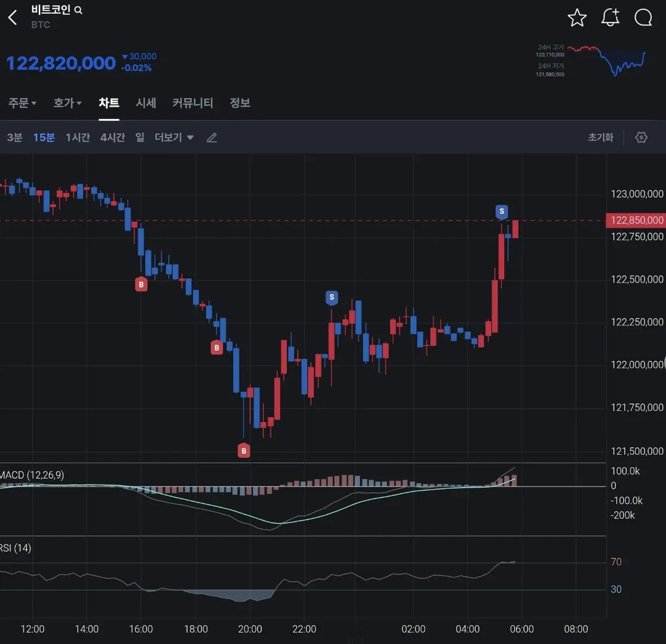This screenshot has width=666, height=644.
Task: Tap the back arrow icon
Action: tap(13, 17)
